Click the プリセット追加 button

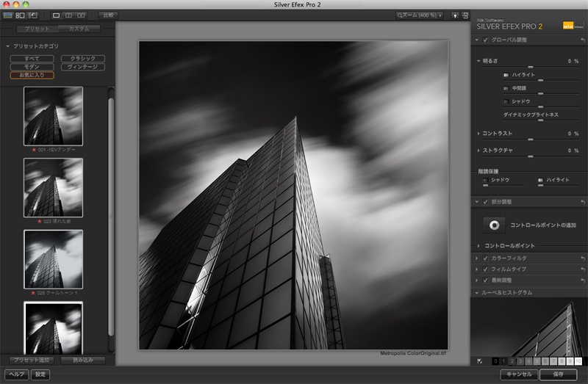(32, 360)
